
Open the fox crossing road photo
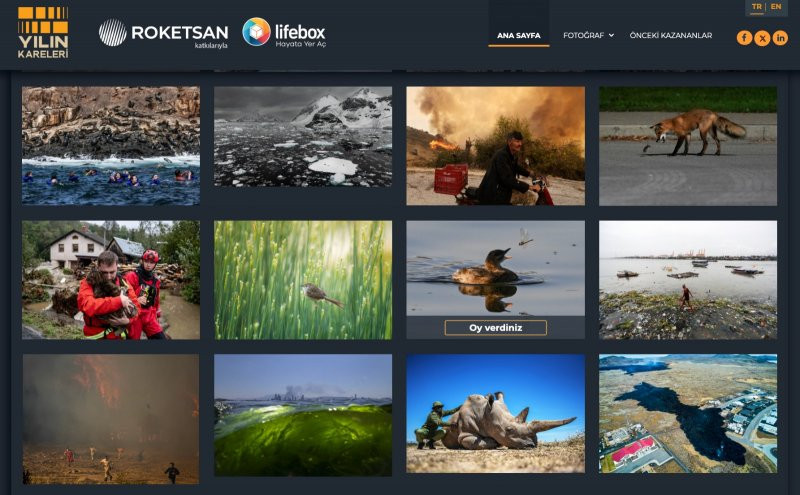pos(688,145)
